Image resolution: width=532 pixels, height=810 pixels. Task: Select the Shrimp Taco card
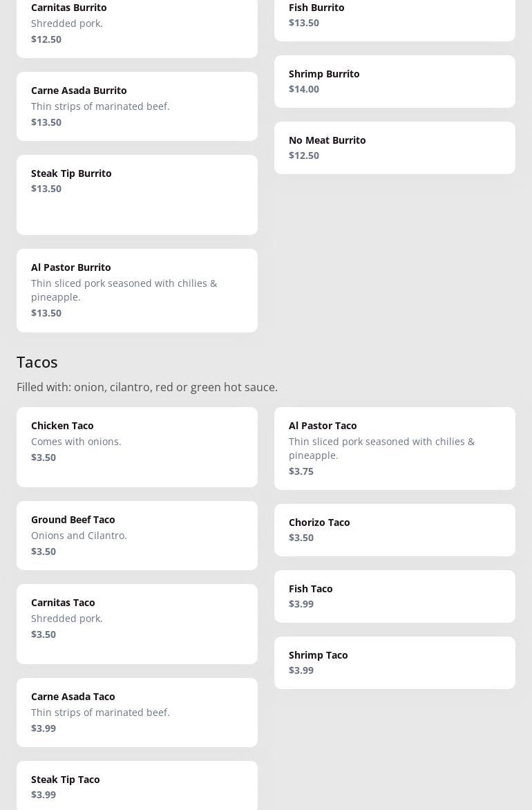394,662
